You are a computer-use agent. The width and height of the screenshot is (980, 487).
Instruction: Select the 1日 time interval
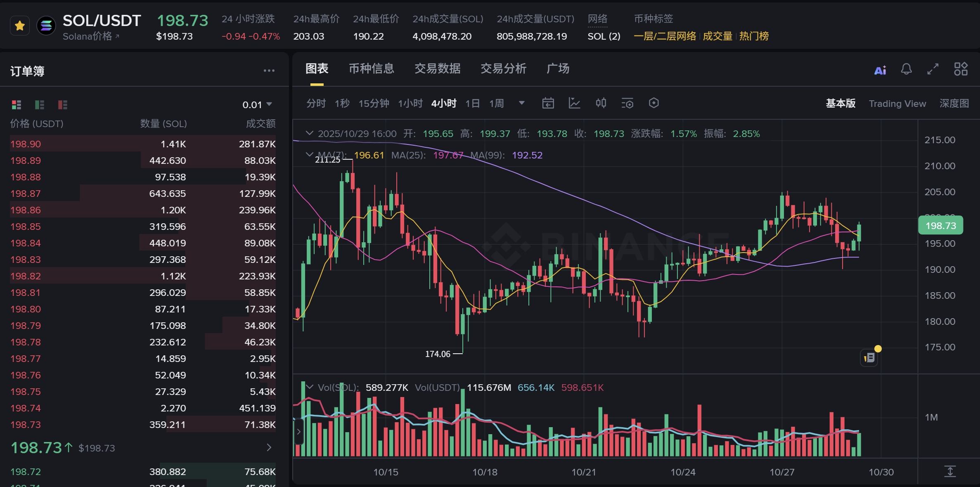[472, 103]
